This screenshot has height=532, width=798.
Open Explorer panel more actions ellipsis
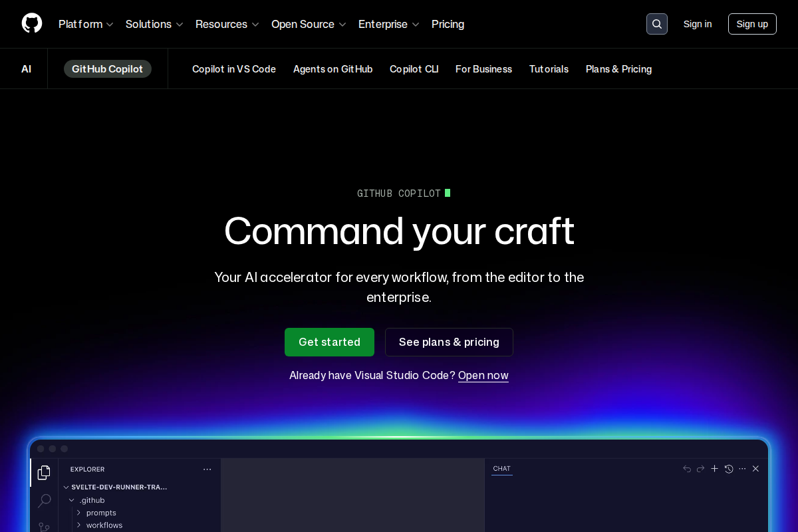pos(207,469)
